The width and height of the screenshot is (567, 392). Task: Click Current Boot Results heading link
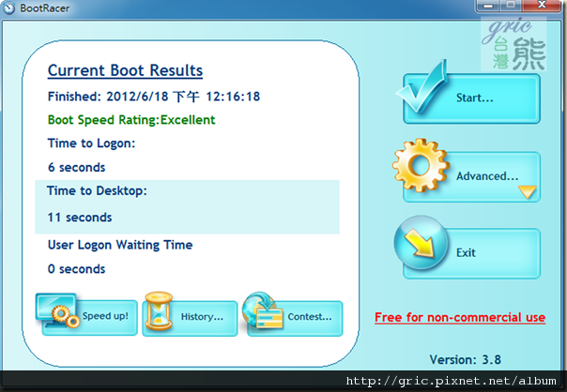125,70
